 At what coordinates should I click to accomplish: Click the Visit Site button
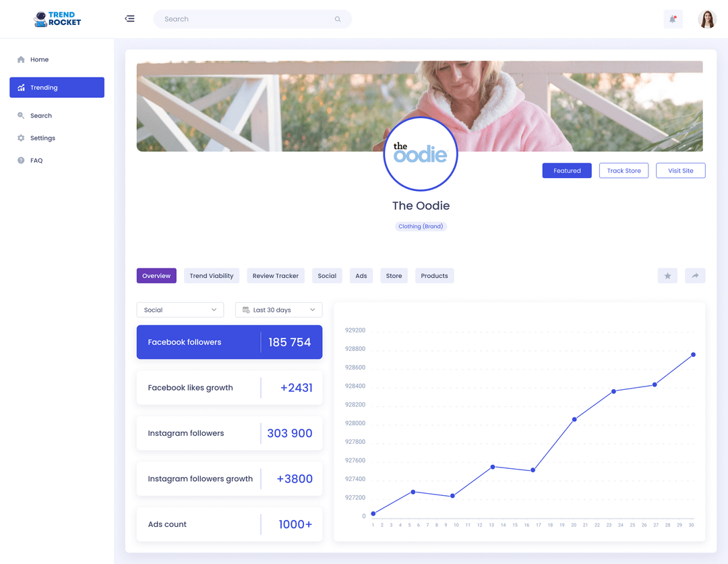coord(680,170)
